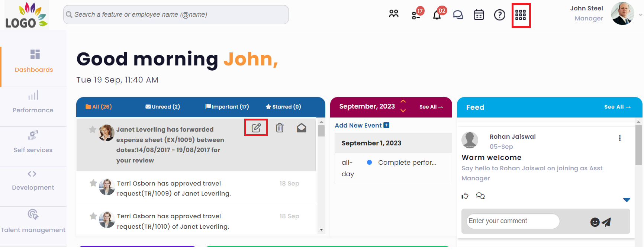The width and height of the screenshot is (644, 251).
Task: Delete expense sheet message via trash icon
Action: point(280,128)
